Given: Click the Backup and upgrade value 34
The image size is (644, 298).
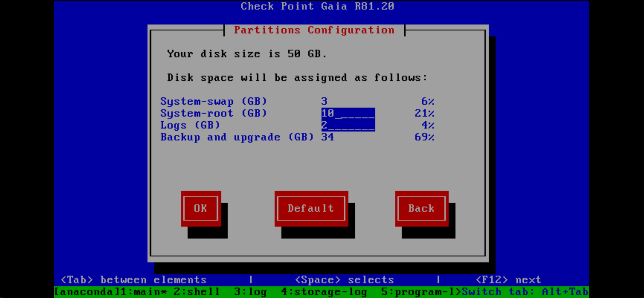Looking at the screenshot, I should click(x=327, y=137).
